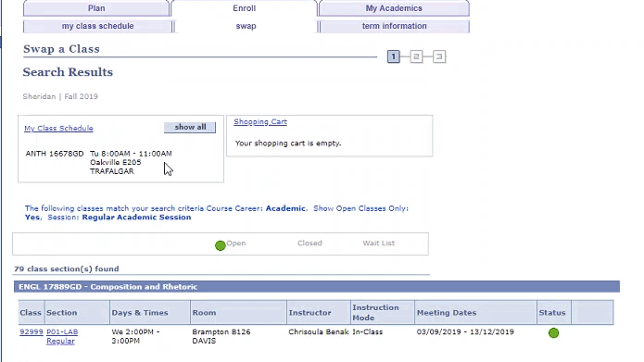Click step 1 progress indicator
644x362 pixels.
tap(394, 56)
